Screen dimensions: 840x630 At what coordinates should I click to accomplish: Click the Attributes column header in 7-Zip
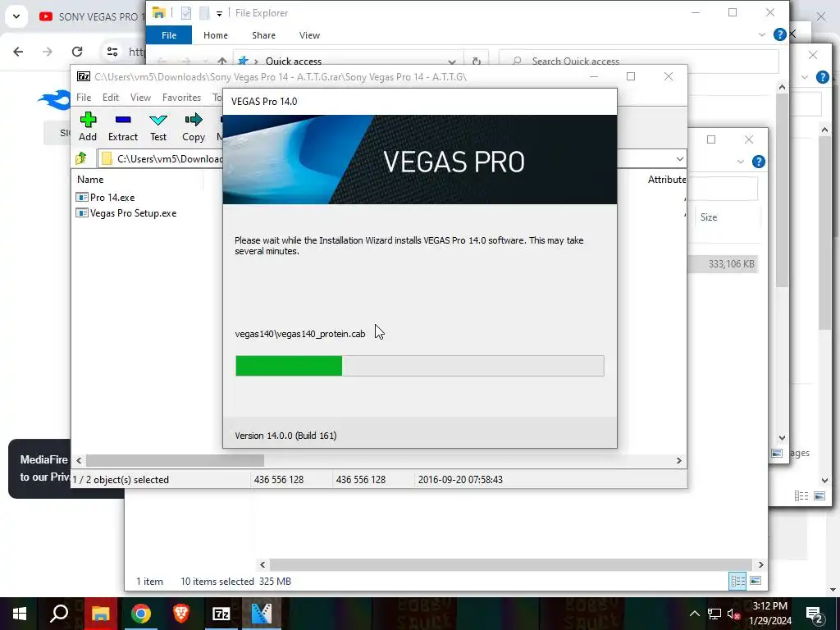666,180
